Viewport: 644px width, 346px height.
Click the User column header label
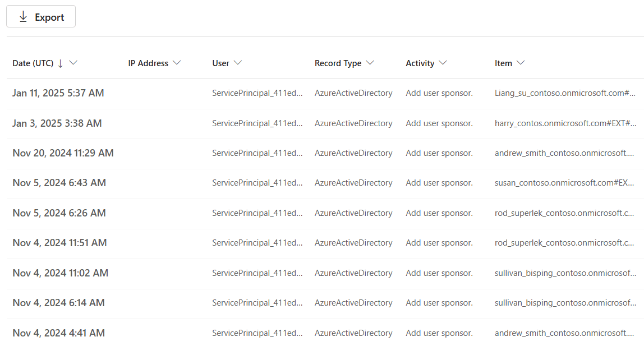(x=219, y=63)
